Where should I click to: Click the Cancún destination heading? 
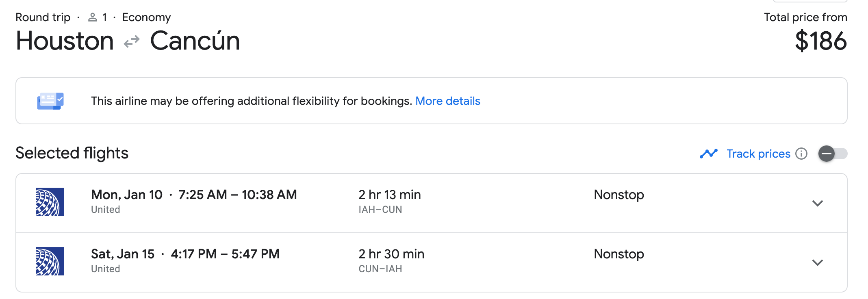[x=195, y=41]
